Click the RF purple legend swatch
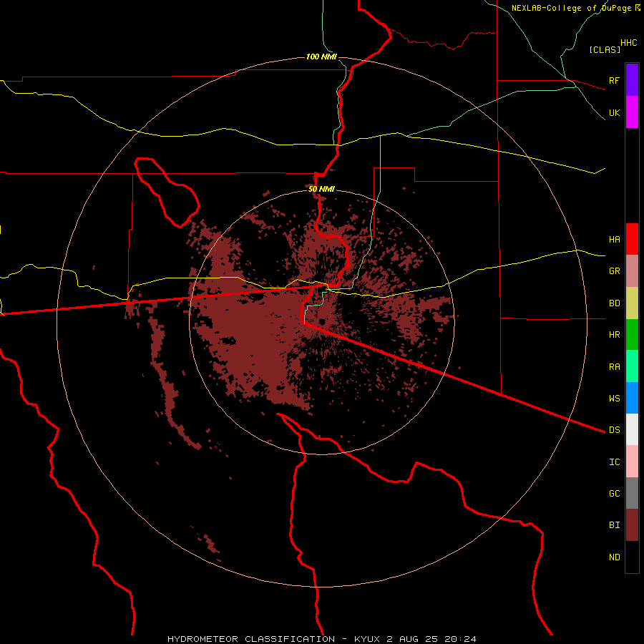Screen dimensions: 644x644 pos(632,80)
